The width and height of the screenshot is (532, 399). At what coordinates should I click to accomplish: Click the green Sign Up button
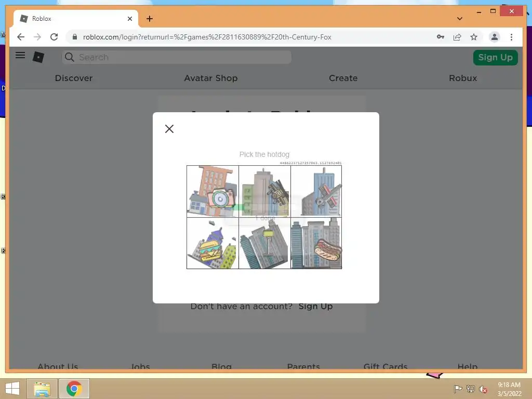coord(495,57)
